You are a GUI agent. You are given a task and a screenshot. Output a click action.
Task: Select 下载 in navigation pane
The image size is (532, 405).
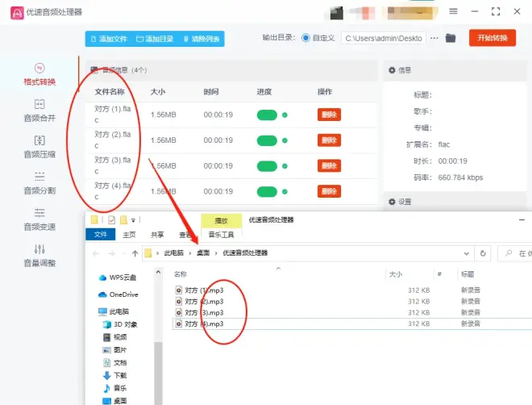(x=115, y=375)
